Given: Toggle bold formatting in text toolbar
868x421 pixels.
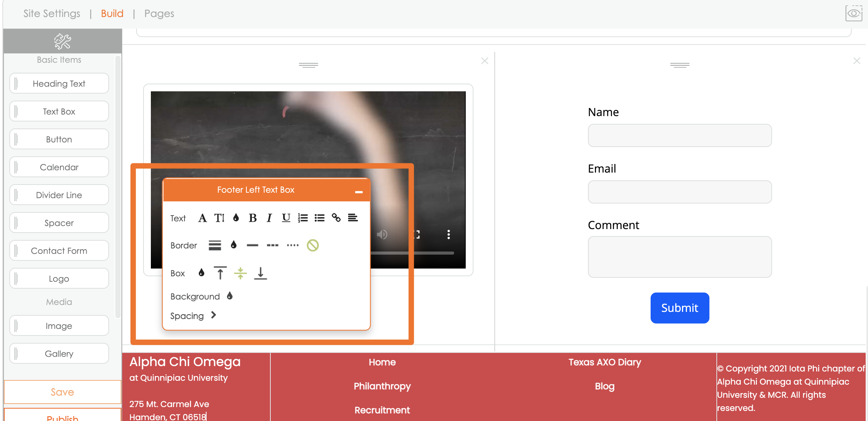Looking at the screenshot, I should tap(253, 218).
